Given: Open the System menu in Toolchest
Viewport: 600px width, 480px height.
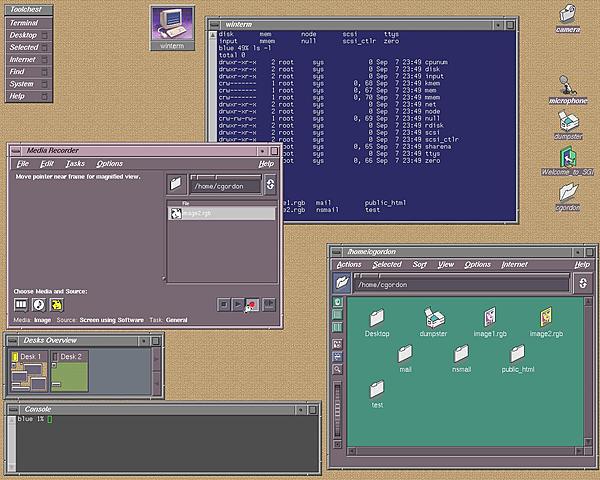Looking at the screenshot, I should click(x=29, y=84).
